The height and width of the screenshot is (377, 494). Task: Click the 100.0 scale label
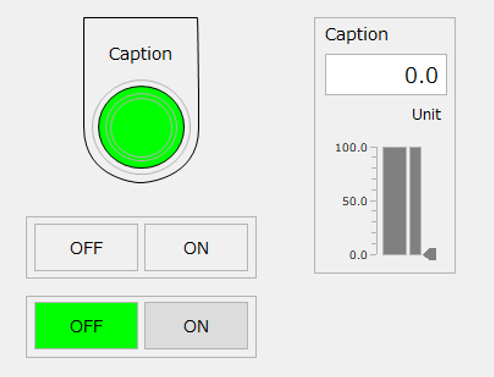351,148
